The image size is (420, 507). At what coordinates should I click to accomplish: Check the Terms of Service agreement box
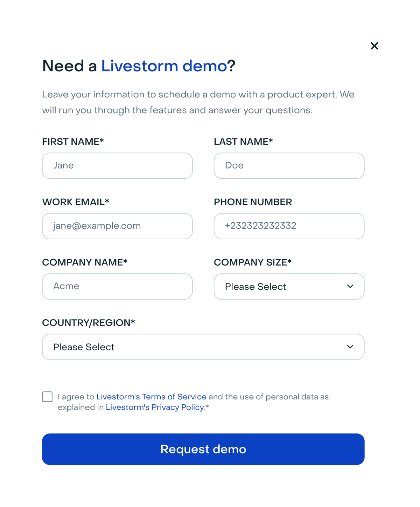47,397
